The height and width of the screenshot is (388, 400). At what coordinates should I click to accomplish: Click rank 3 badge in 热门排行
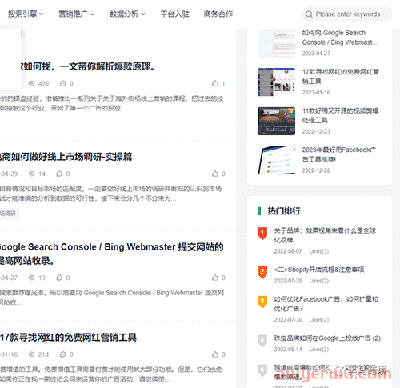(262, 302)
